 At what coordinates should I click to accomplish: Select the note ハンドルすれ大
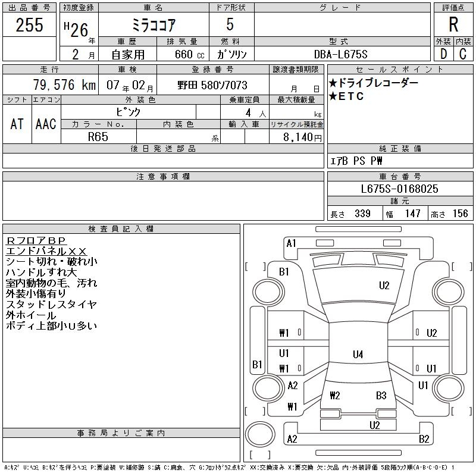point(41,273)
